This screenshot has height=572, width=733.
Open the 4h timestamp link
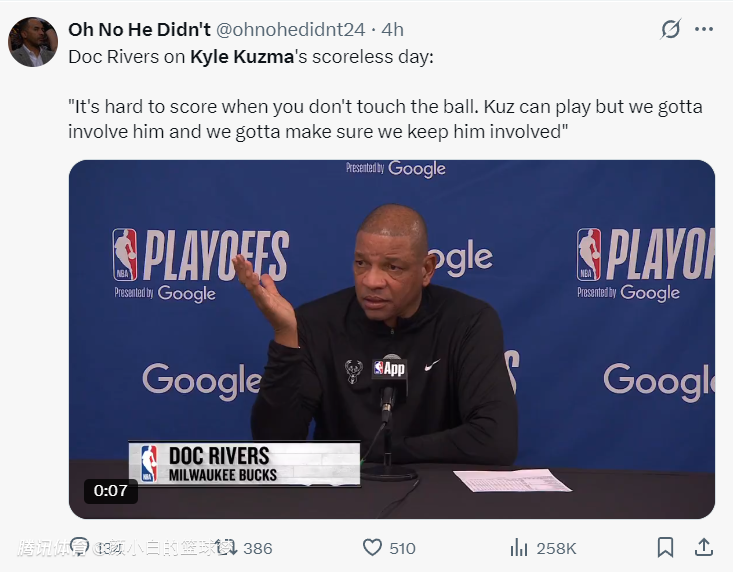point(391,30)
